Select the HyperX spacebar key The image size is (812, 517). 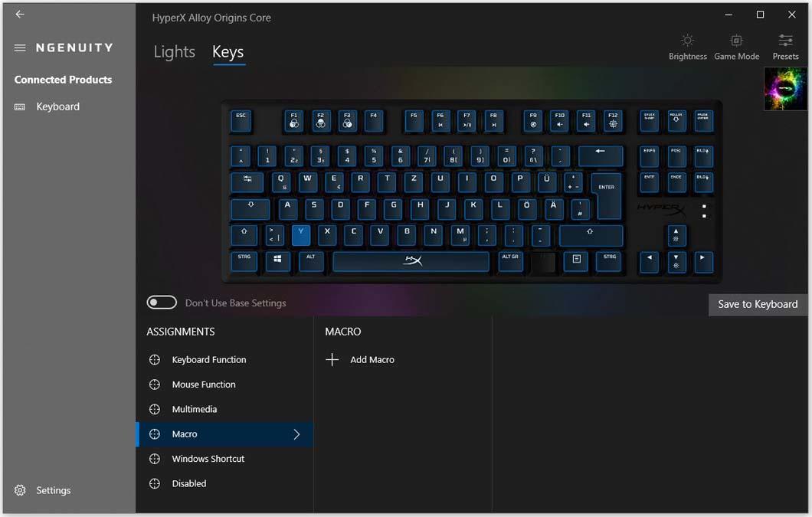(411, 262)
